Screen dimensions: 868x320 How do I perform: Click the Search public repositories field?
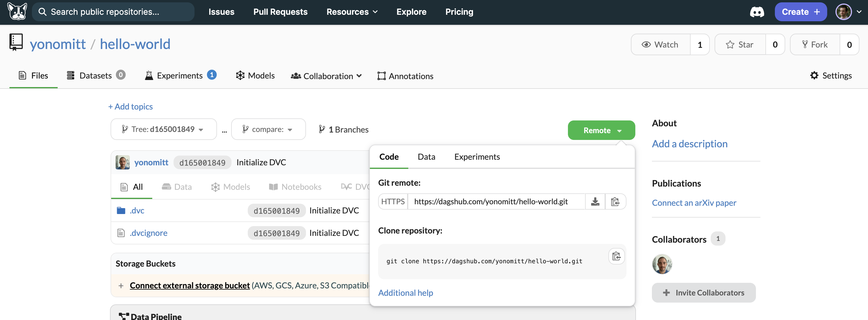pyautogui.click(x=113, y=12)
